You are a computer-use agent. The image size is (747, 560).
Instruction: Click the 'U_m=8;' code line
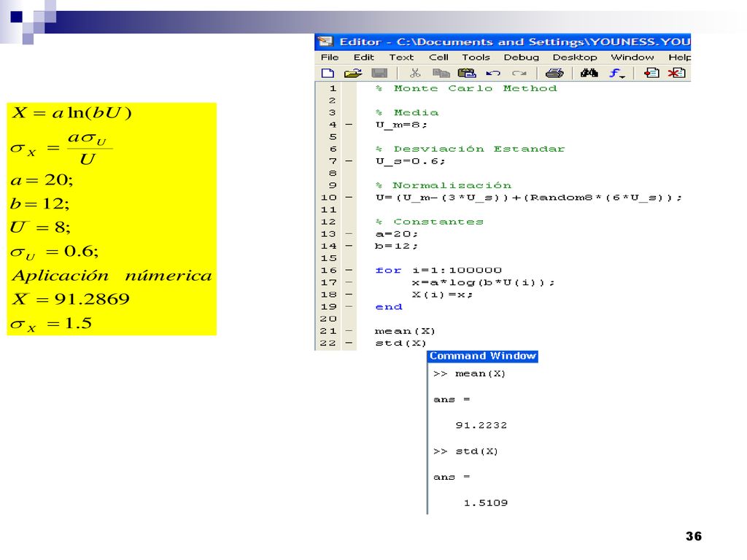[x=401, y=125]
